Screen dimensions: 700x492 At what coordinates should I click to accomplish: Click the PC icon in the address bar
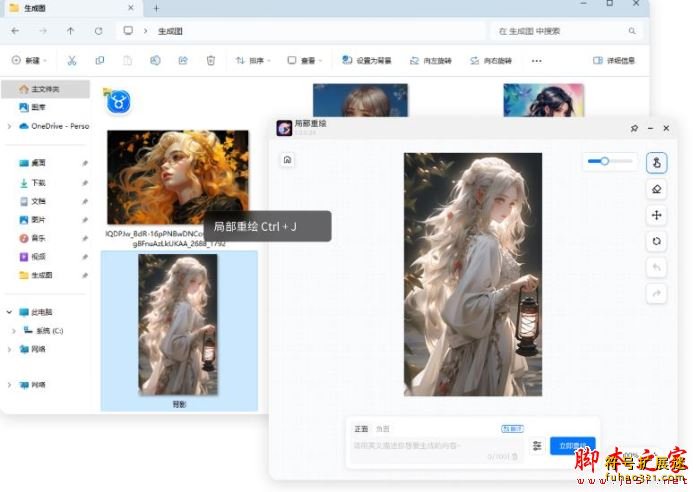coord(128,31)
